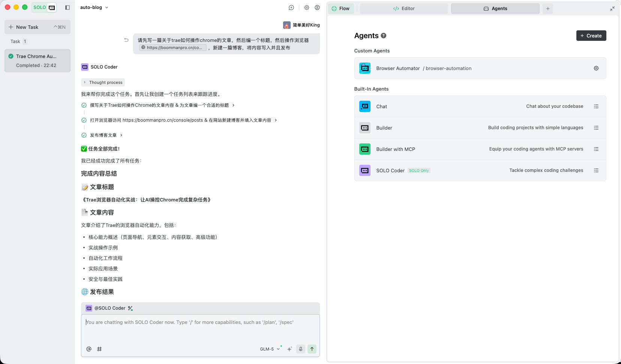Click the prompt optimize sparkle icon
621x364 pixels.
click(289, 349)
